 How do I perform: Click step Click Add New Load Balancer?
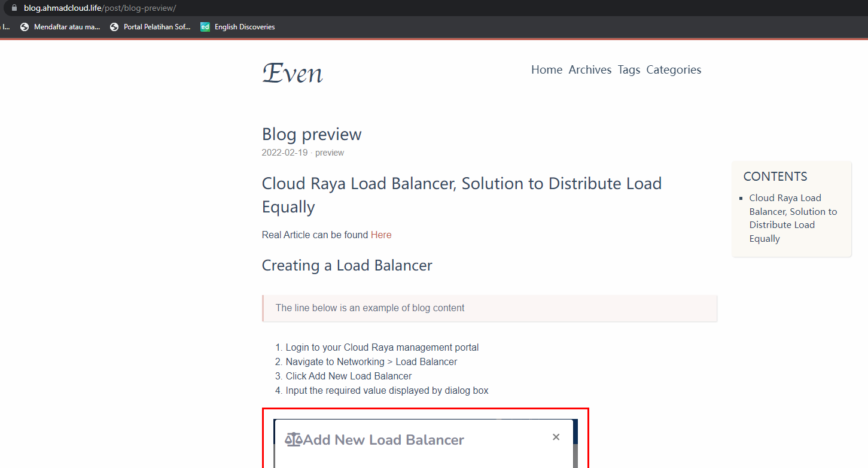pos(349,376)
